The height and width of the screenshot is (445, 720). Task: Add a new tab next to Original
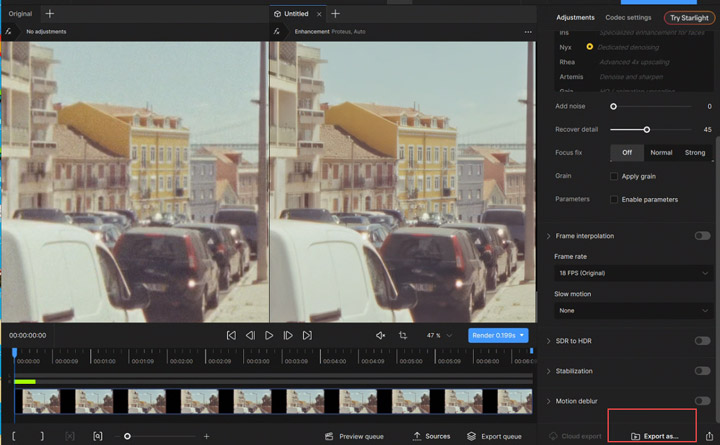pos(50,14)
